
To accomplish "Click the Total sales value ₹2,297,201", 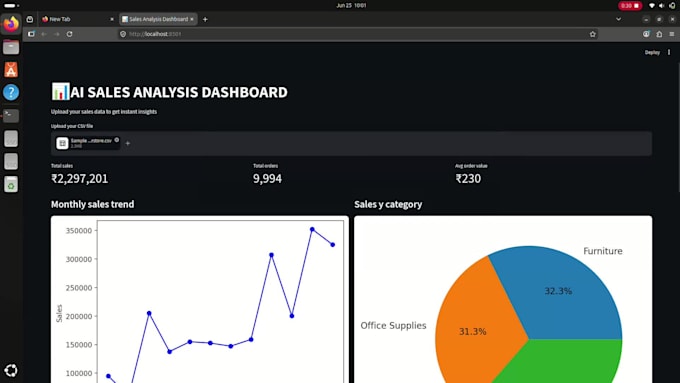I will coord(79,179).
